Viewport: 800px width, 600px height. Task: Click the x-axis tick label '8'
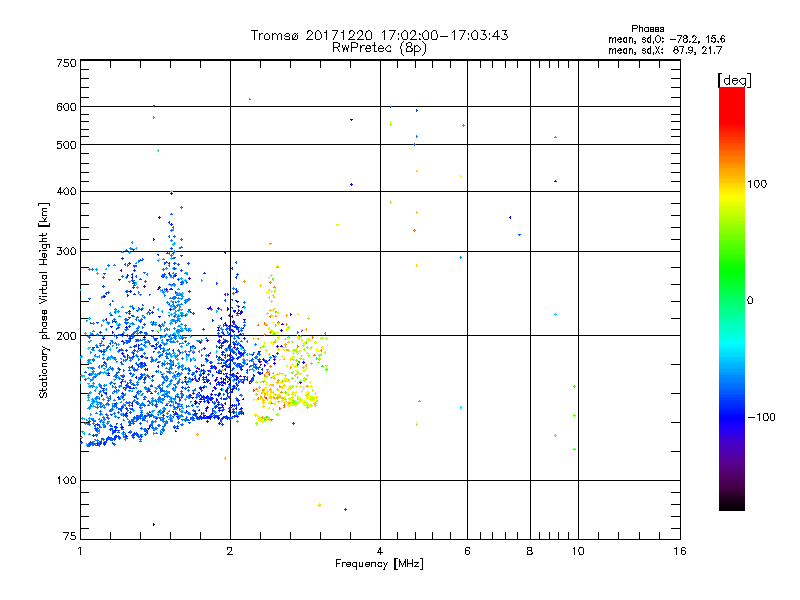pos(530,551)
